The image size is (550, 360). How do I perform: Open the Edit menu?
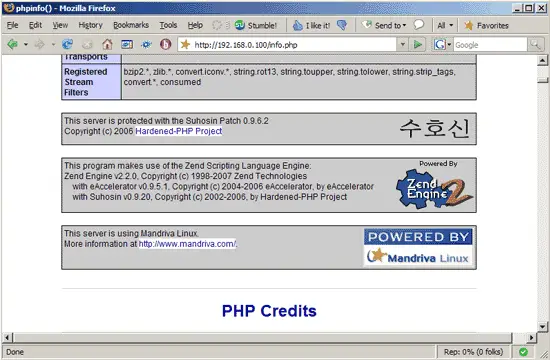pyautogui.click(x=35, y=25)
